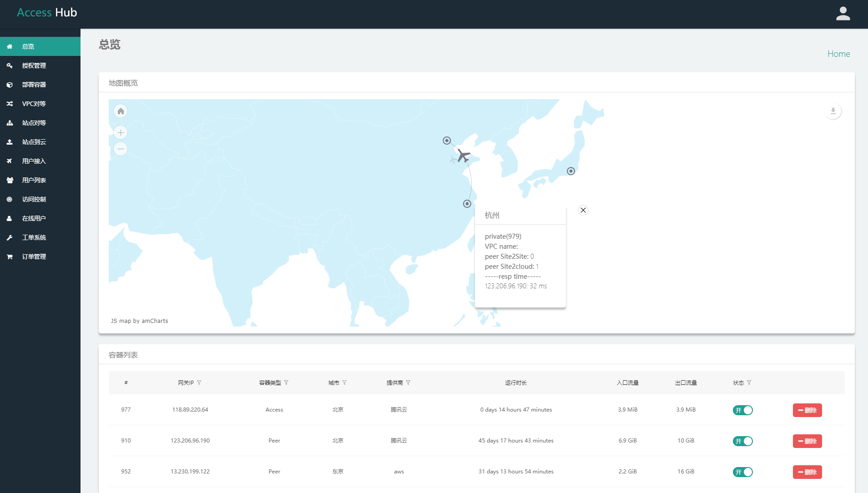Toggle status switch for 13.230.199.122
This screenshot has width=868, height=493.
[x=743, y=472]
